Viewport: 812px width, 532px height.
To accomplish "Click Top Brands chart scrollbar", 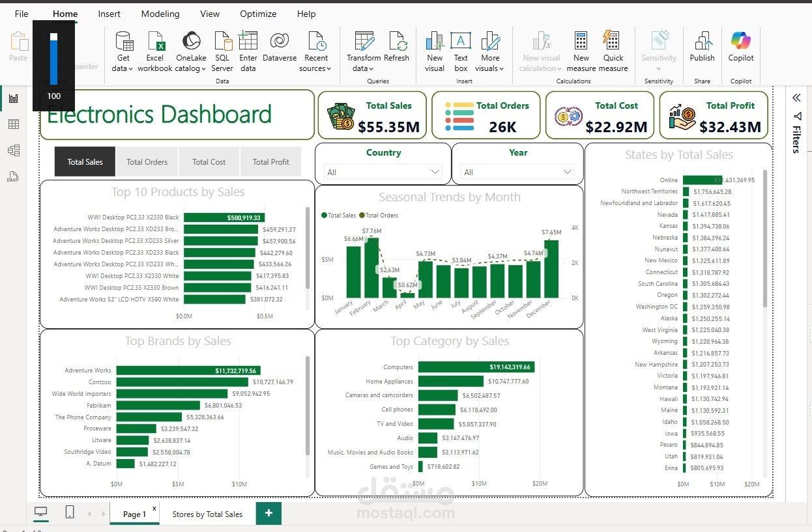I will click(x=308, y=405).
